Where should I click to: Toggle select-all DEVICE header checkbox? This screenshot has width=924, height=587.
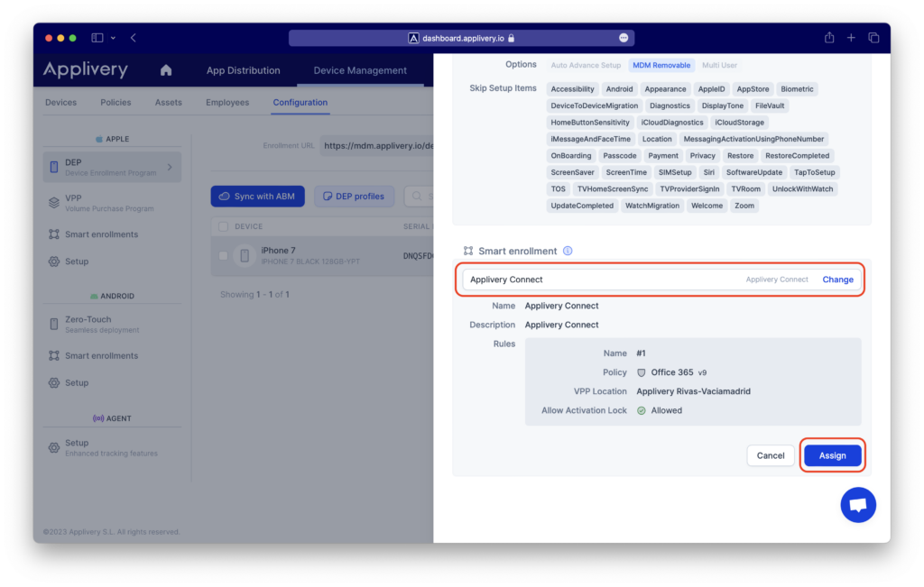click(224, 226)
